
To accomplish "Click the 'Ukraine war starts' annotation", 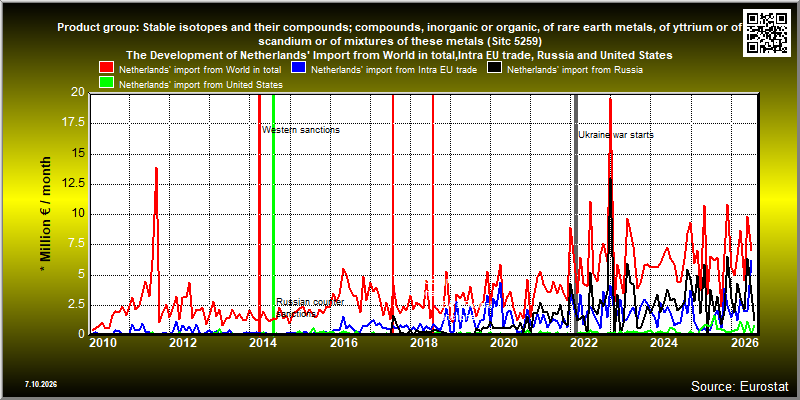I will (616, 135).
